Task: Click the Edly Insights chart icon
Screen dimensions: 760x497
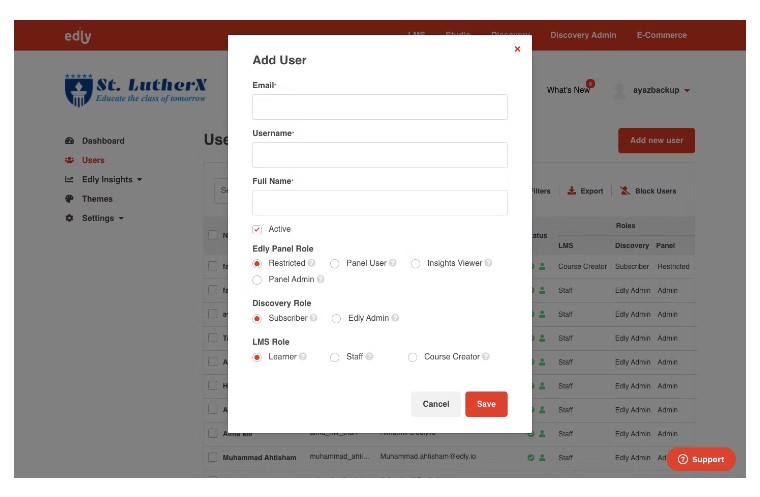Action: (69, 179)
